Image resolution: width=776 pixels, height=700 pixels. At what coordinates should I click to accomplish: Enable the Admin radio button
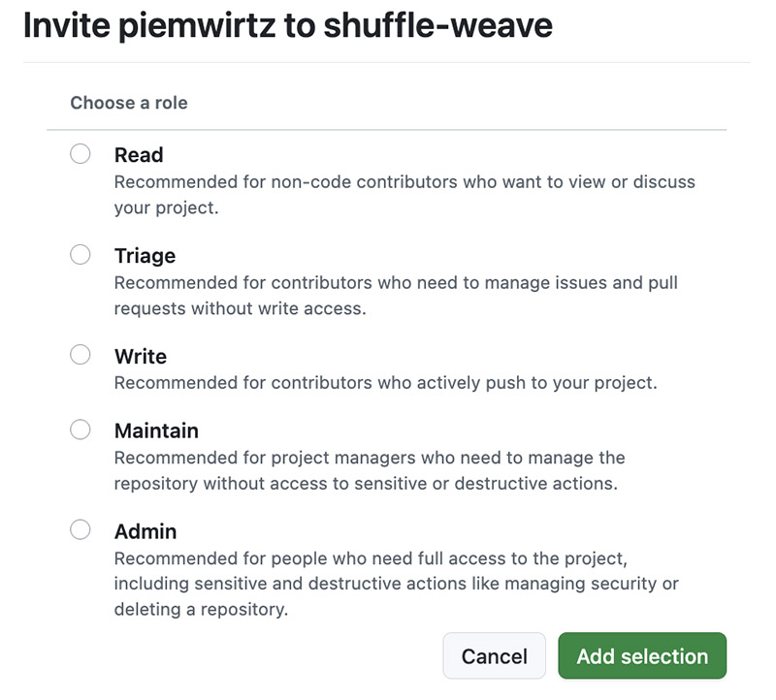click(x=81, y=530)
